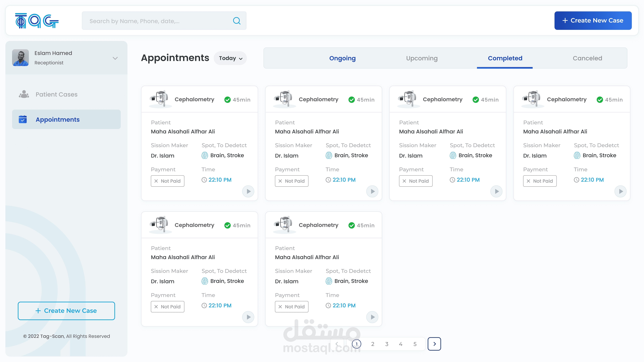Viewport: 644px width, 362px height.
Task: Open the Canceled tab
Action: tap(587, 58)
